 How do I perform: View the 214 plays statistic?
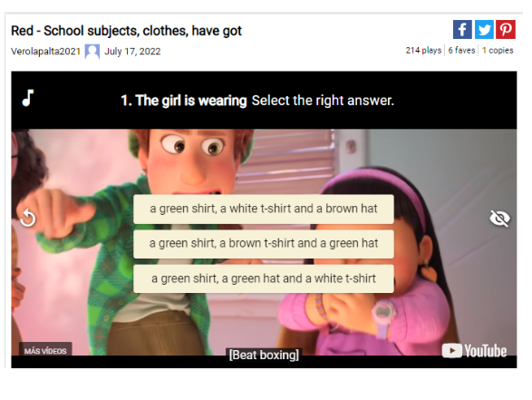(x=423, y=51)
